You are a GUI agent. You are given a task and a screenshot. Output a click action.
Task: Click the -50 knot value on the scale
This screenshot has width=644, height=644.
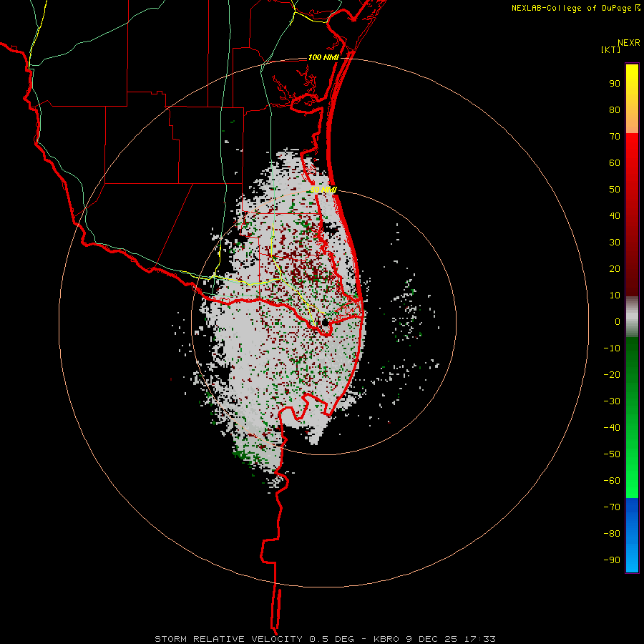click(612, 454)
